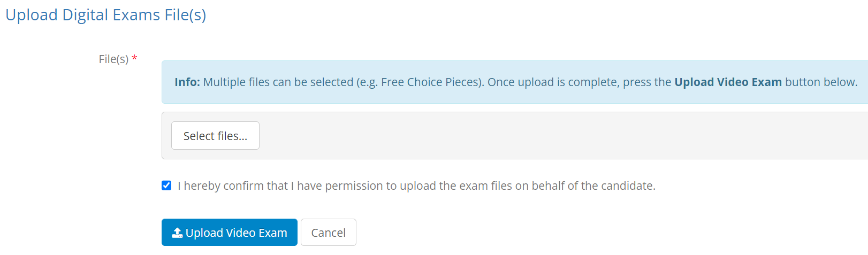Click empty area of the file drop zone
The height and width of the screenshot is (255, 868).
pos(535,136)
